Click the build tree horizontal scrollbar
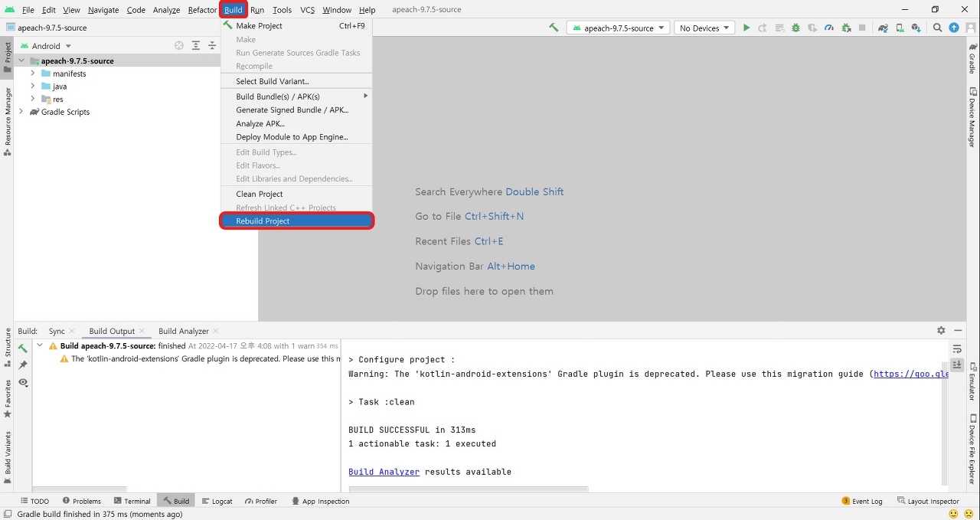Viewport: 980px width, 520px height. [x=80, y=489]
